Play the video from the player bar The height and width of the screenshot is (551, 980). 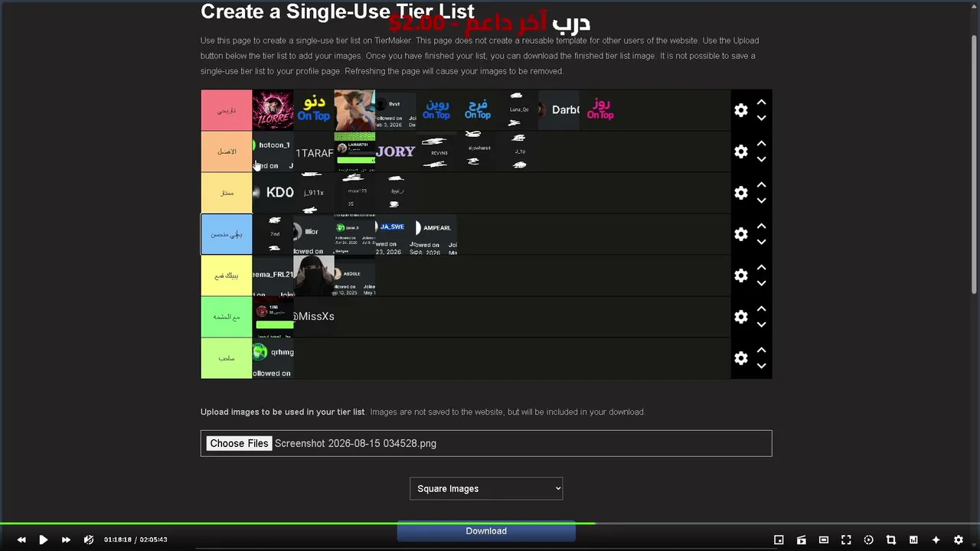tap(44, 540)
